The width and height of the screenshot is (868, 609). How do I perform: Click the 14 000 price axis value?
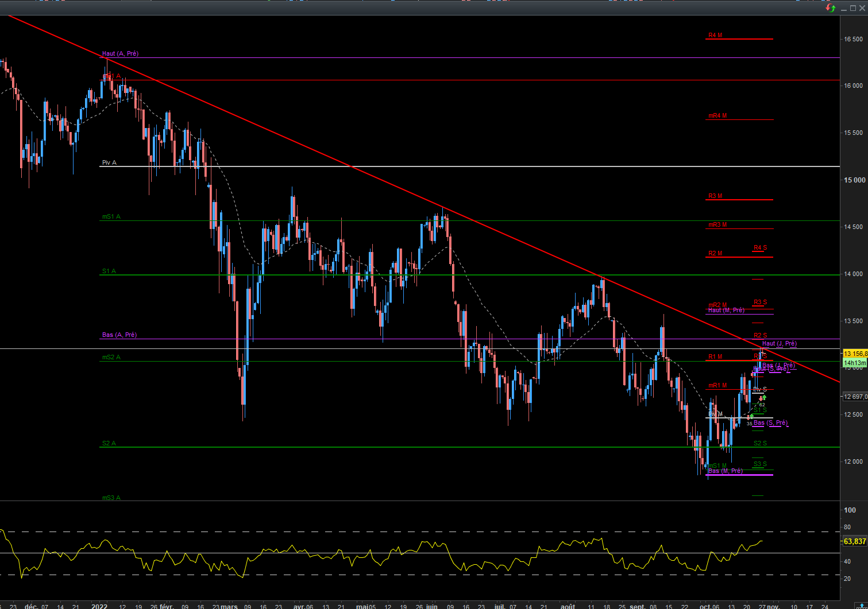(853, 274)
